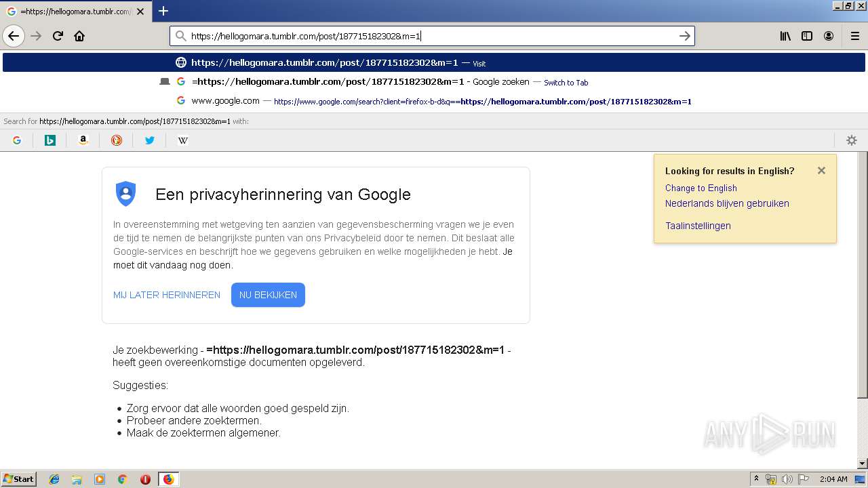Show the sidebars panel icon
The image size is (868, 488).
[x=807, y=36]
